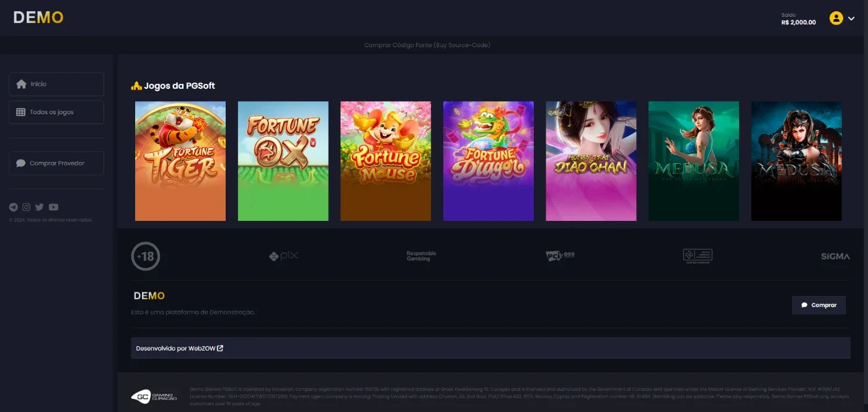Image resolution: width=868 pixels, height=412 pixels.
Task: Click the PCI DSS logo
Action: 560,256
